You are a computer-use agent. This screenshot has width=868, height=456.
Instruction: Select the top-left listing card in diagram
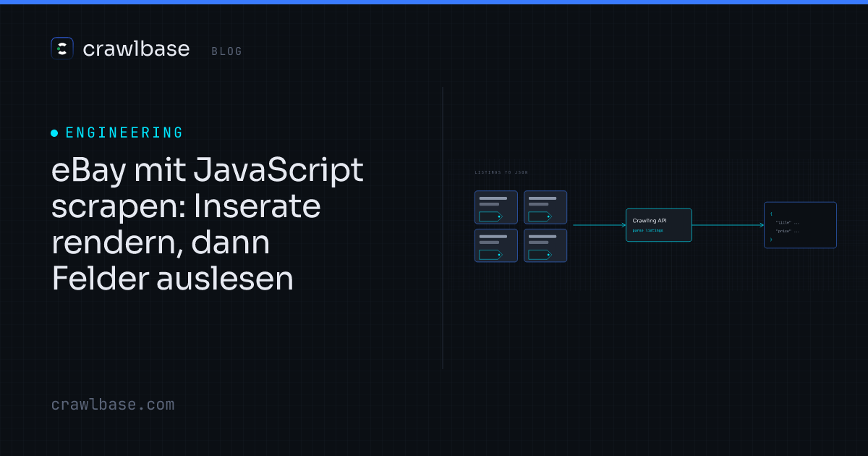pyautogui.click(x=496, y=207)
